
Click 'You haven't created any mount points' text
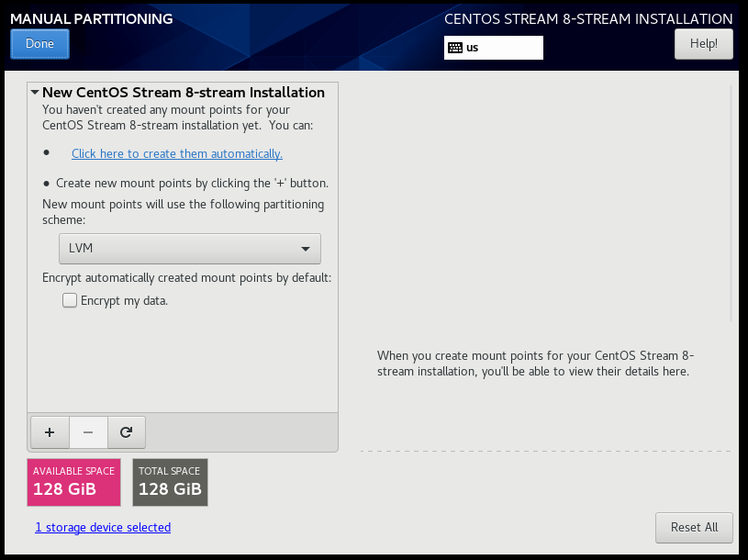pos(177,118)
